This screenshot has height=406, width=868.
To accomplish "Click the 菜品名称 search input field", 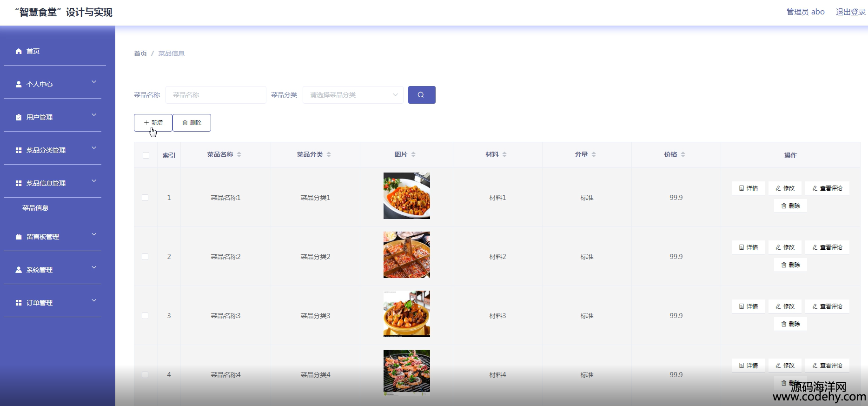I will [216, 95].
